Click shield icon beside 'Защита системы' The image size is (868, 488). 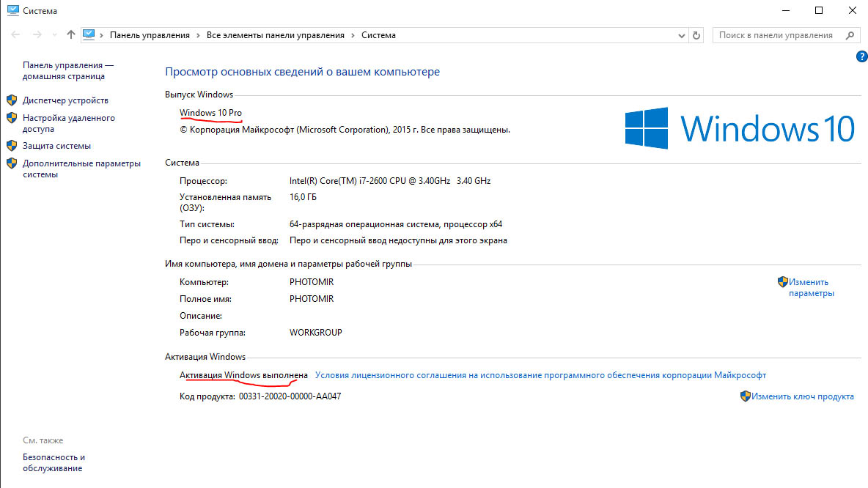12,146
